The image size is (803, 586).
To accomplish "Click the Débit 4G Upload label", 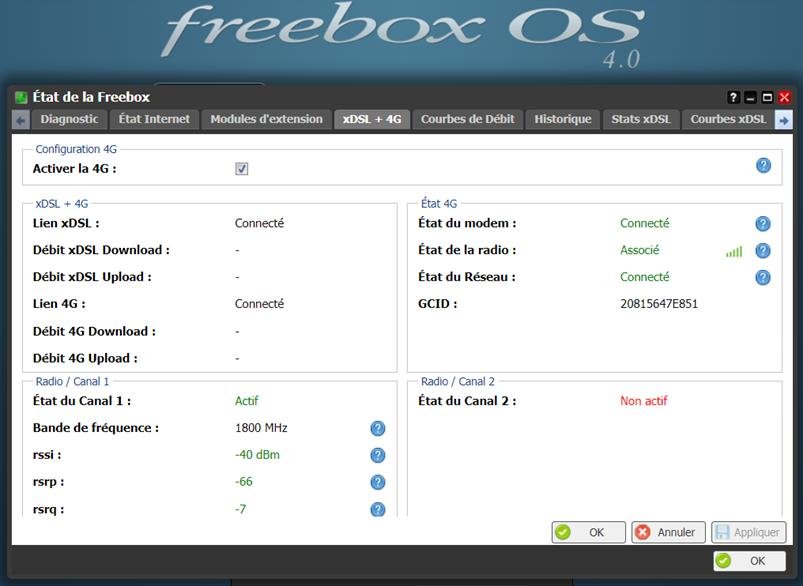I will pyautogui.click(x=85, y=359).
